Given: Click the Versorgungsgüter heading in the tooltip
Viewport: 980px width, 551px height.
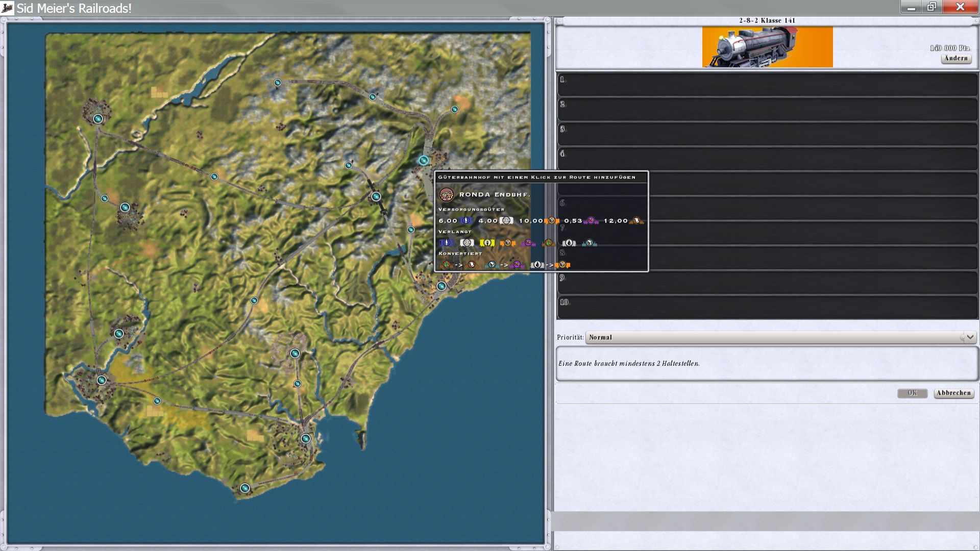Looking at the screenshot, I should 471,209.
